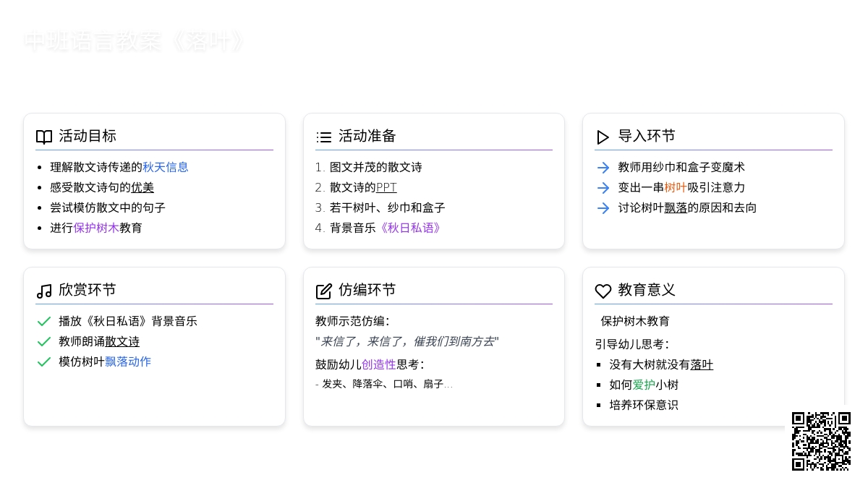Click the blue 秋天信息 highlighted text
The height and width of the screenshot is (488, 868).
(166, 168)
